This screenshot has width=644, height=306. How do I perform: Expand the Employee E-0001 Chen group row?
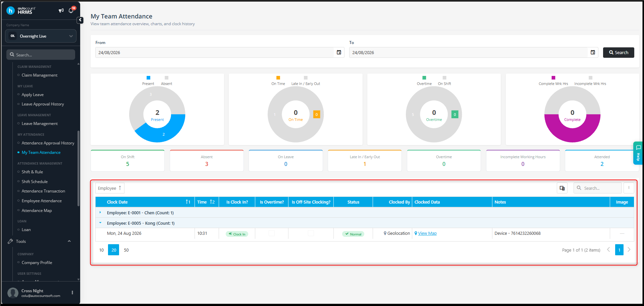[x=100, y=213]
